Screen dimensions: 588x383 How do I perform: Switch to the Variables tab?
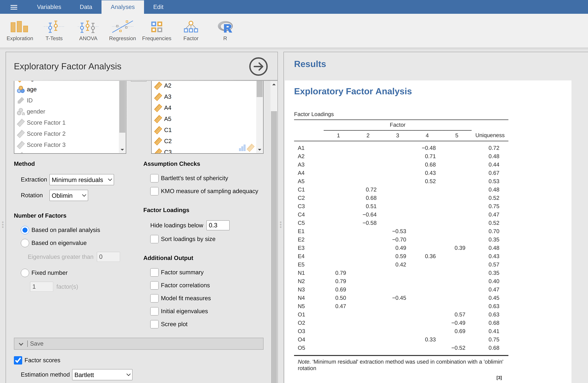coord(49,7)
